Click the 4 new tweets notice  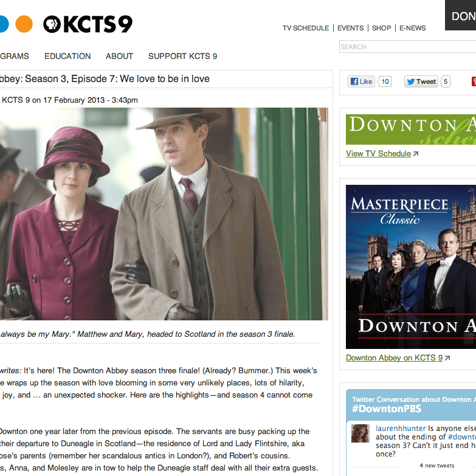click(437, 466)
